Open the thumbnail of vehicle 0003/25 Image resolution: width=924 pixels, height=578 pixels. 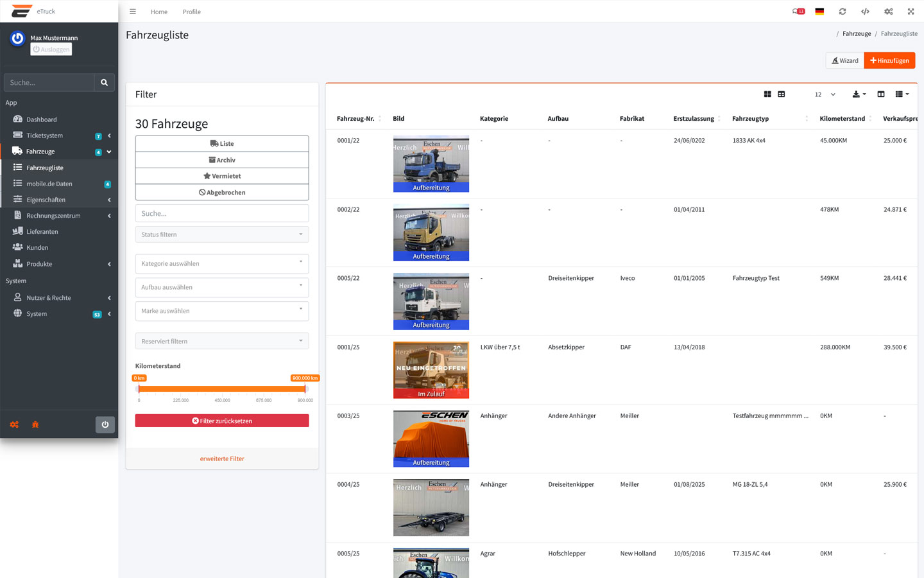point(431,439)
